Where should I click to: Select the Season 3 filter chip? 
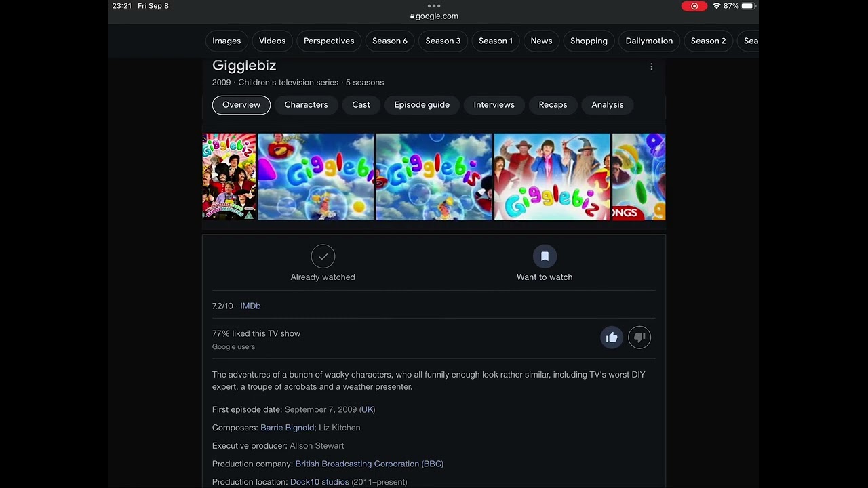coord(443,41)
